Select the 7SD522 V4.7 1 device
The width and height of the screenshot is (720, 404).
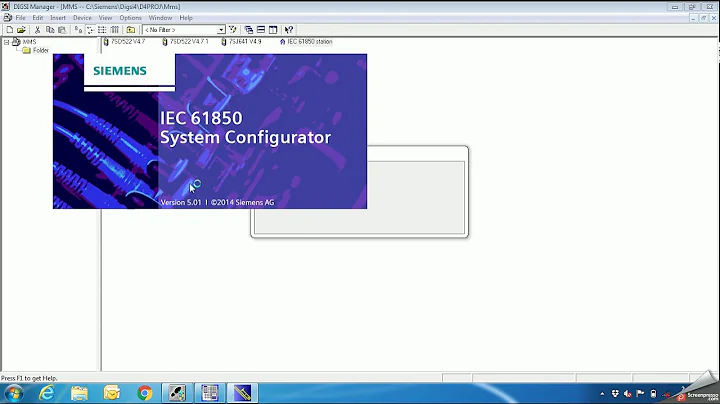tap(186, 42)
